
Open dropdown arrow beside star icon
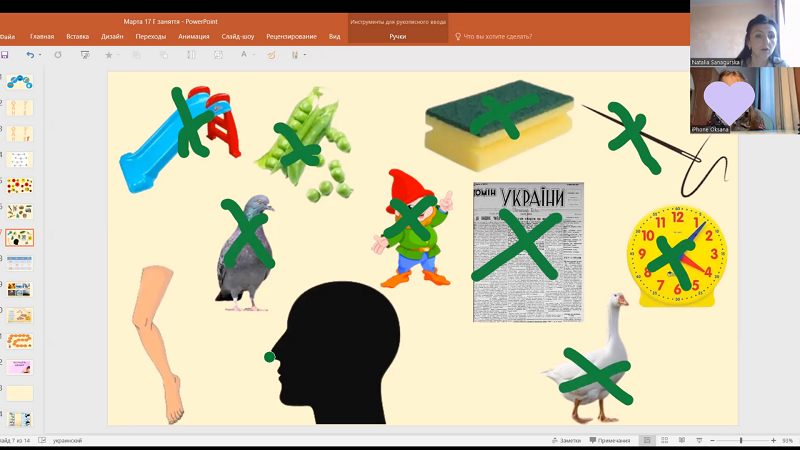click(x=118, y=55)
